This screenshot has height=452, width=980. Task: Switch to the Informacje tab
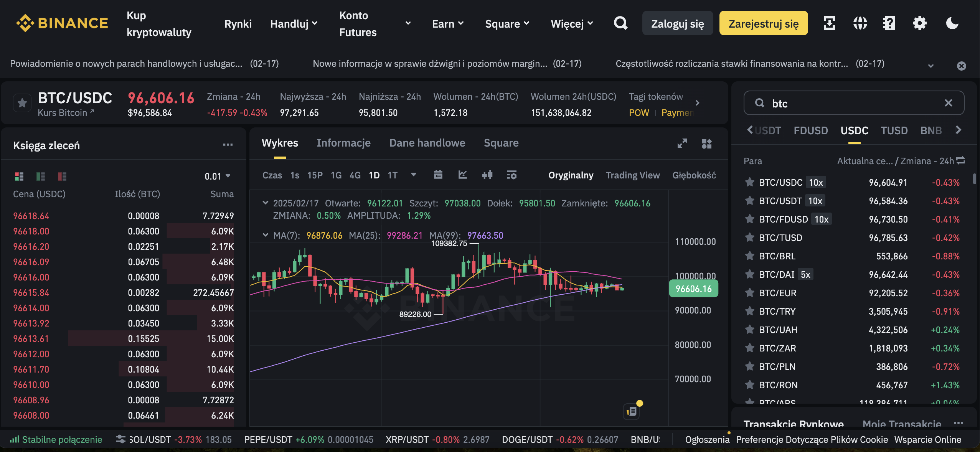343,143
